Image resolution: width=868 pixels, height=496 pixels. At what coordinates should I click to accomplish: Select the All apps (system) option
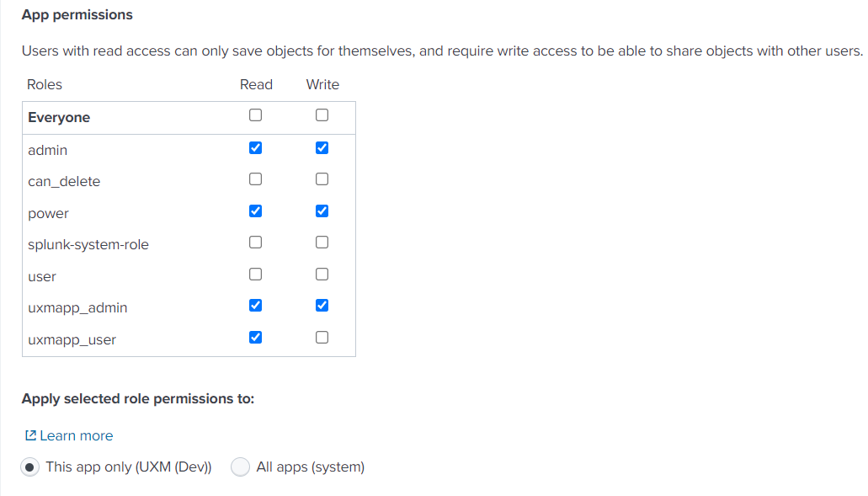coord(241,467)
